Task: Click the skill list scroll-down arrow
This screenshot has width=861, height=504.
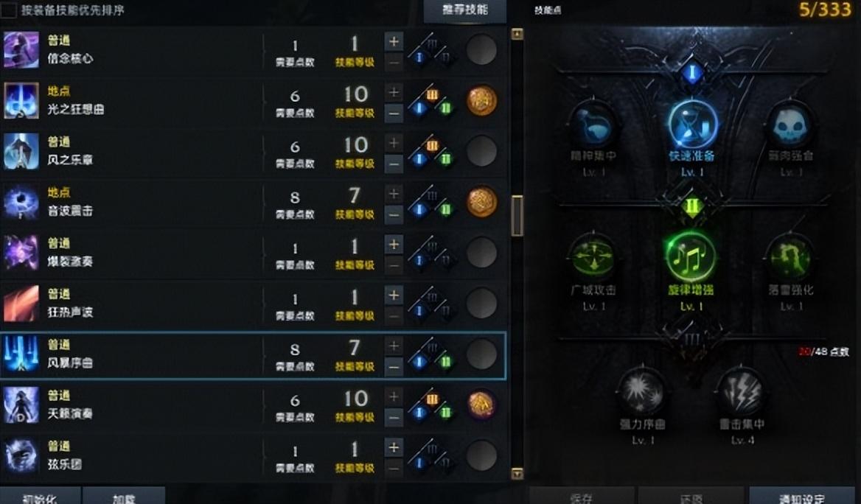Action: pos(517,473)
